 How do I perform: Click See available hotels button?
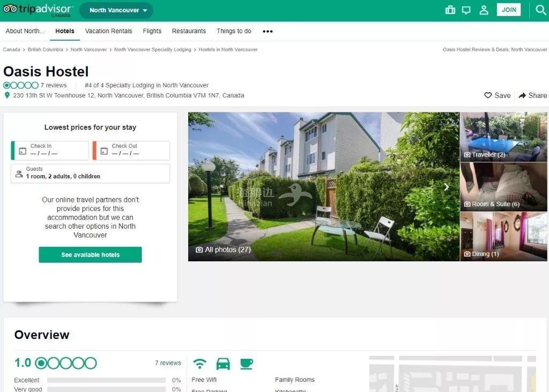click(90, 254)
